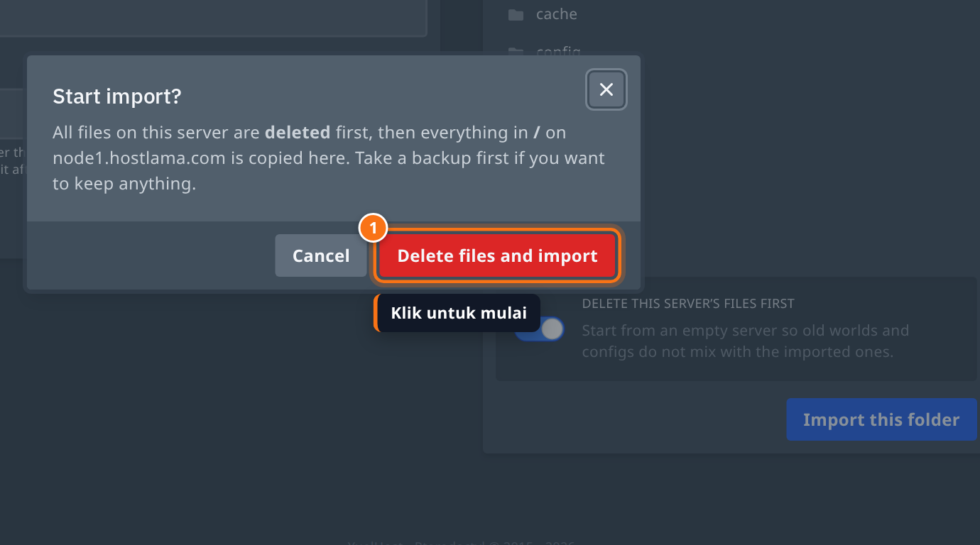Cancel the import dialog
Viewport: 980px width, 545px height.
tap(321, 255)
